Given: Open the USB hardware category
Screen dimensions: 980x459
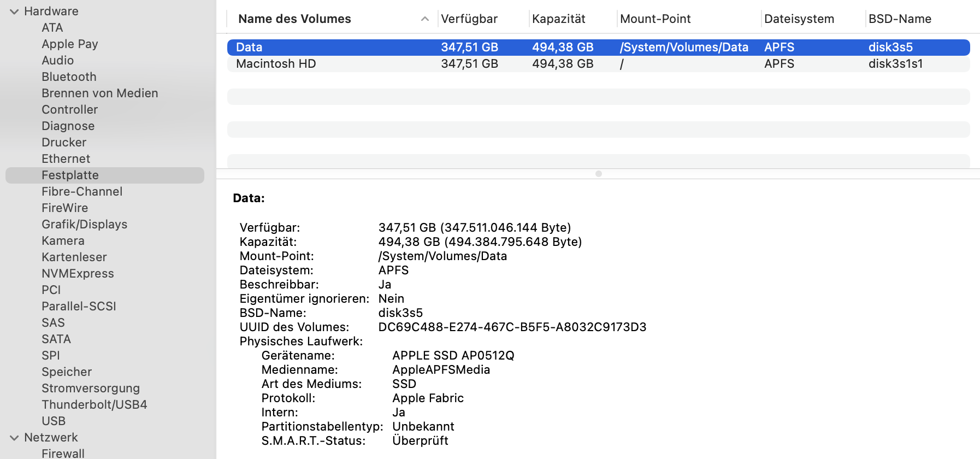Looking at the screenshot, I should pos(54,421).
